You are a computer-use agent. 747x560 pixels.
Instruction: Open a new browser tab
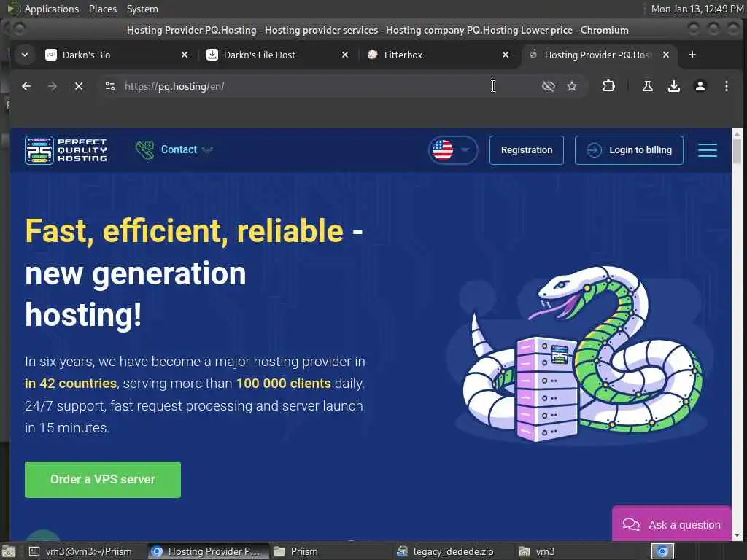[x=692, y=55]
